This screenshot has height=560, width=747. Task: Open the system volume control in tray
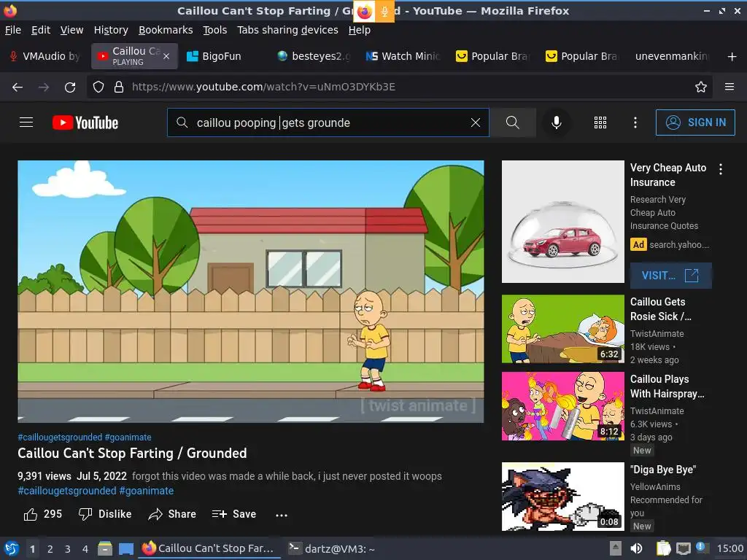tap(636, 548)
